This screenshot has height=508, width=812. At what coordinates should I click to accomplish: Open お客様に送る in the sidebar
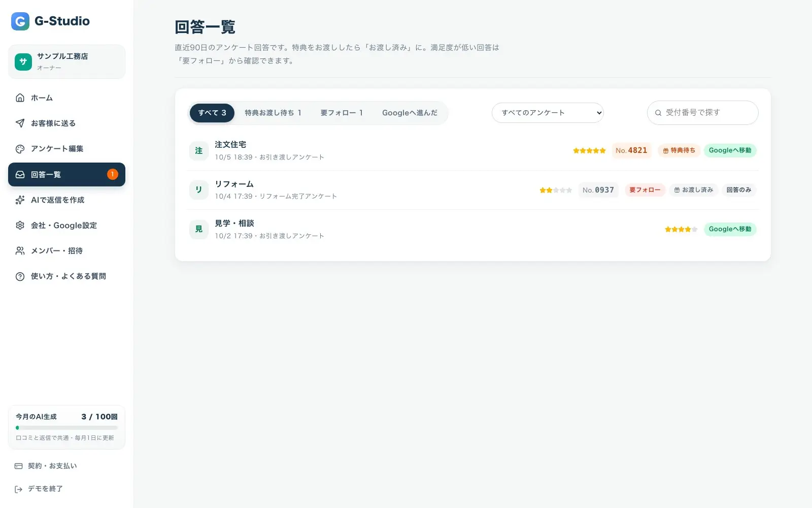[66, 123]
